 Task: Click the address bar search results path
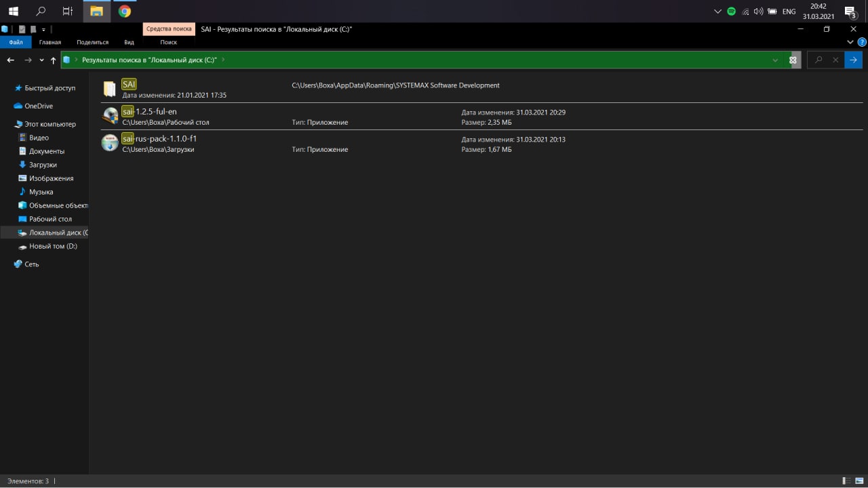point(149,60)
